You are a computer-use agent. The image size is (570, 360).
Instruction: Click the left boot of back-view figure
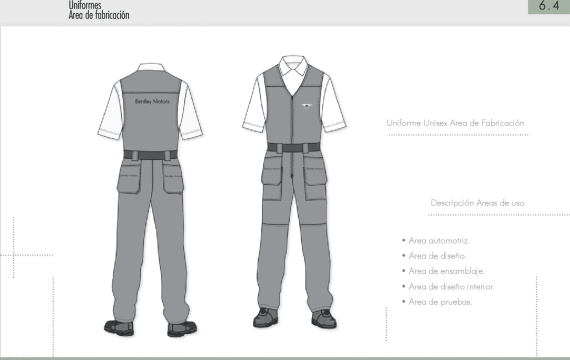[119, 327]
